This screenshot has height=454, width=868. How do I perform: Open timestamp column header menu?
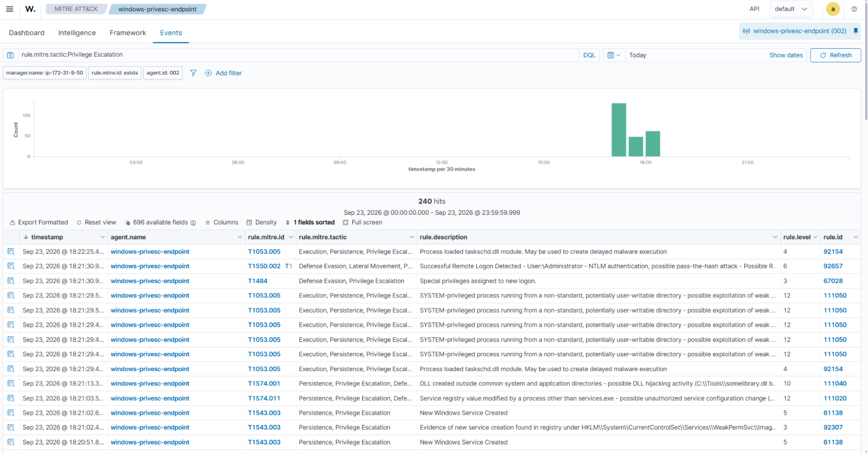point(102,237)
